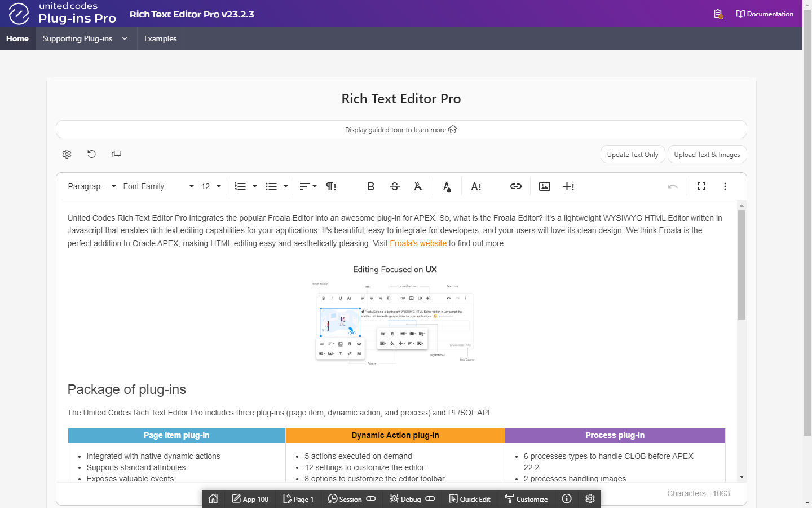Image resolution: width=812 pixels, height=508 pixels.
Task: Open more text options
Action: tap(476, 186)
